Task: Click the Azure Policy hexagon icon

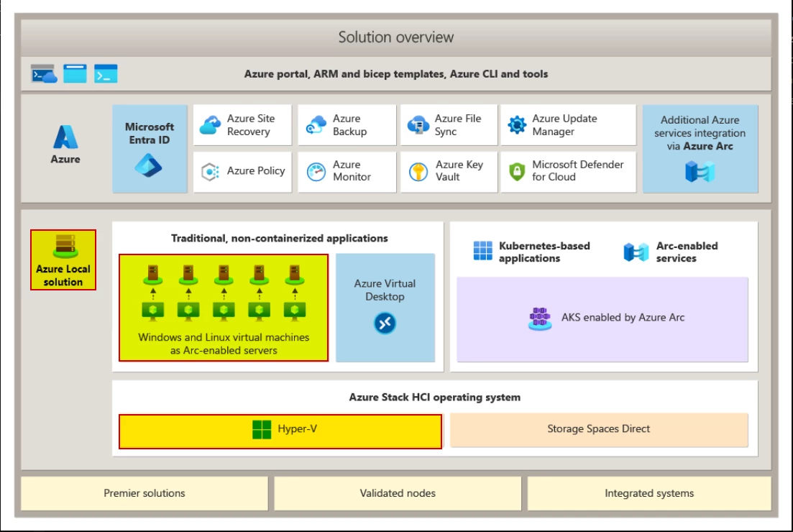Action: 210,172
